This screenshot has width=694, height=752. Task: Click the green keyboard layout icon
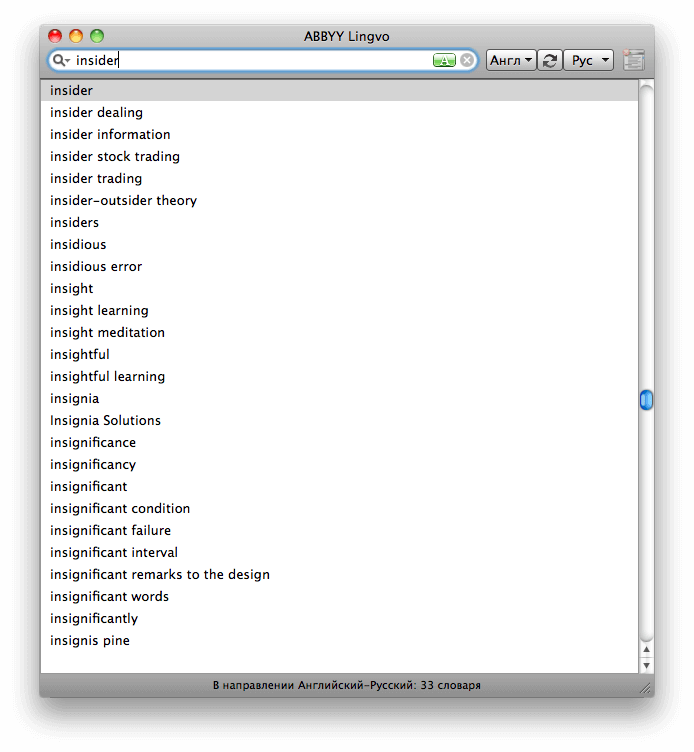click(x=444, y=61)
